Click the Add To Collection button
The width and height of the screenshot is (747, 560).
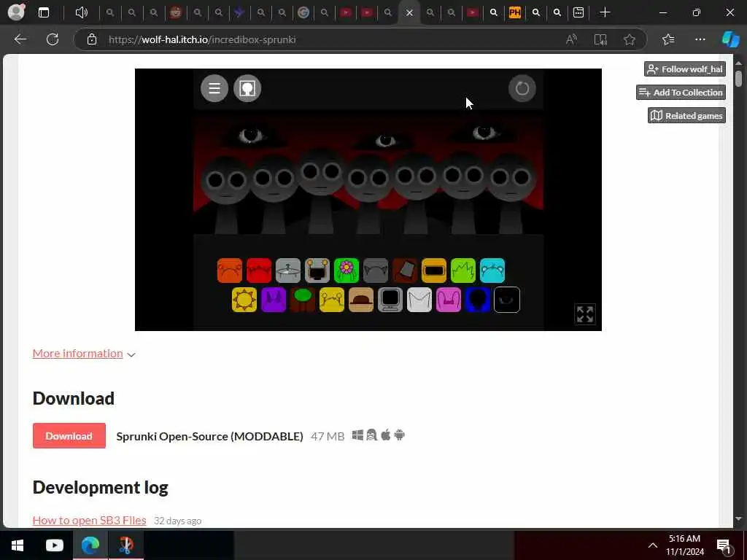click(x=681, y=93)
